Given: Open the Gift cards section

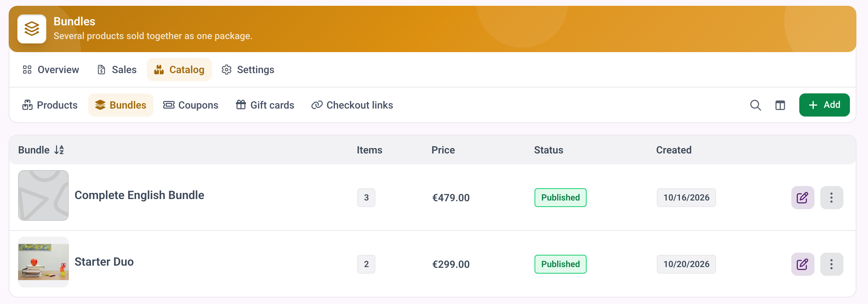Looking at the screenshot, I should tap(265, 105).
